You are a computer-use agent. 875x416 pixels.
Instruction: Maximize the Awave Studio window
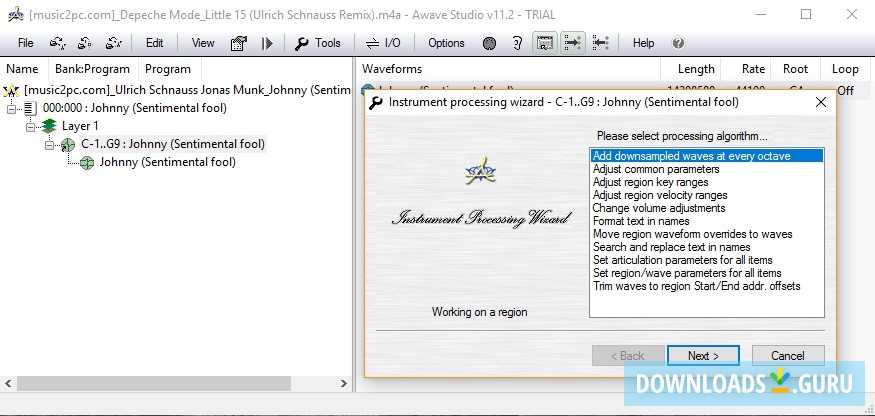806,15
